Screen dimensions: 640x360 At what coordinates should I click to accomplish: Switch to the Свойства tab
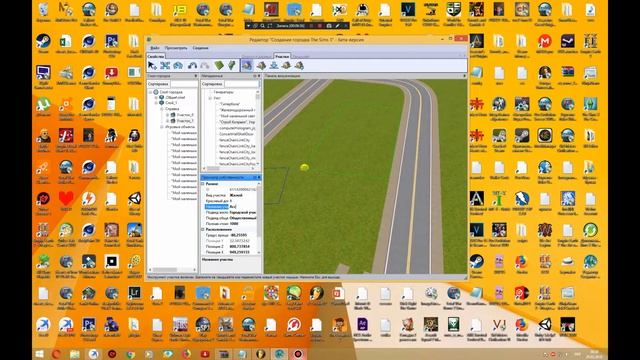click(x=156, y=56)
